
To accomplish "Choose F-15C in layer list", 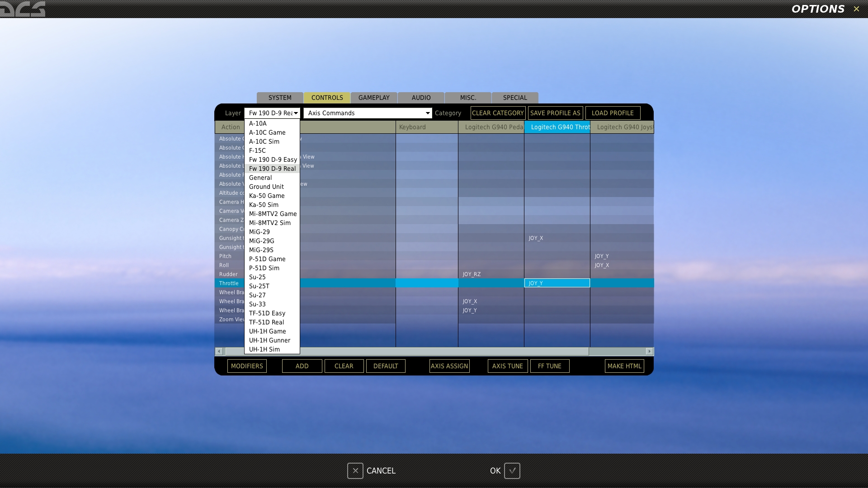I will click(272, 150).
